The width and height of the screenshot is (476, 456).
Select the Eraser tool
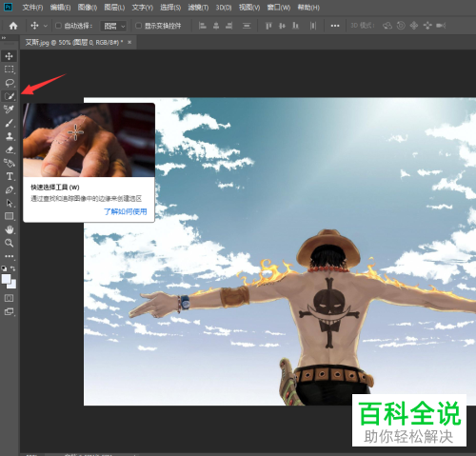(9, 149)
